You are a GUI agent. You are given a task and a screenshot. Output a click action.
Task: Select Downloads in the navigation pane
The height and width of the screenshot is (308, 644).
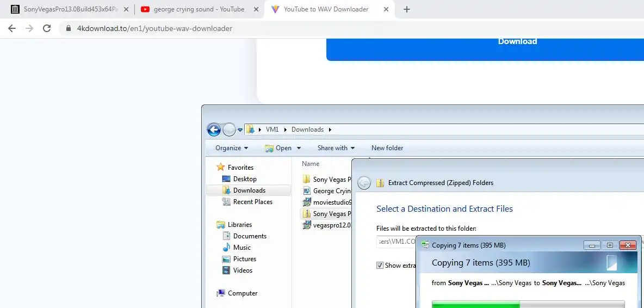249,190
